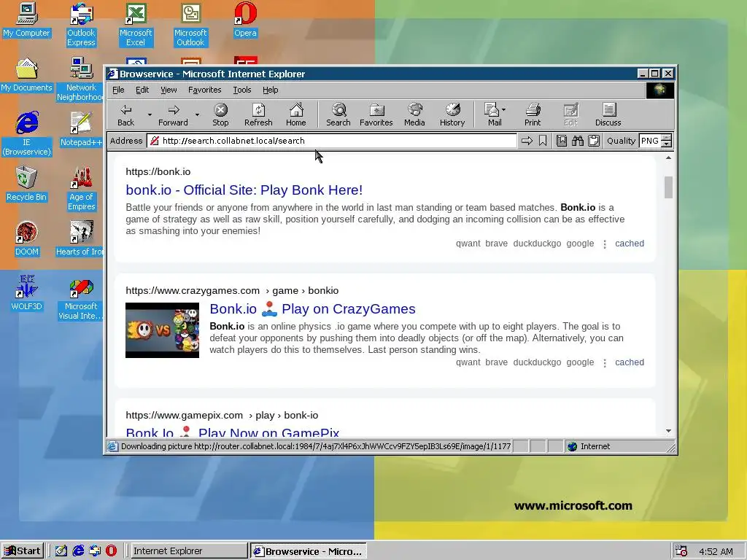
Task: Decrease Quality with the spinner down arrow
Action: coord(667,144)
